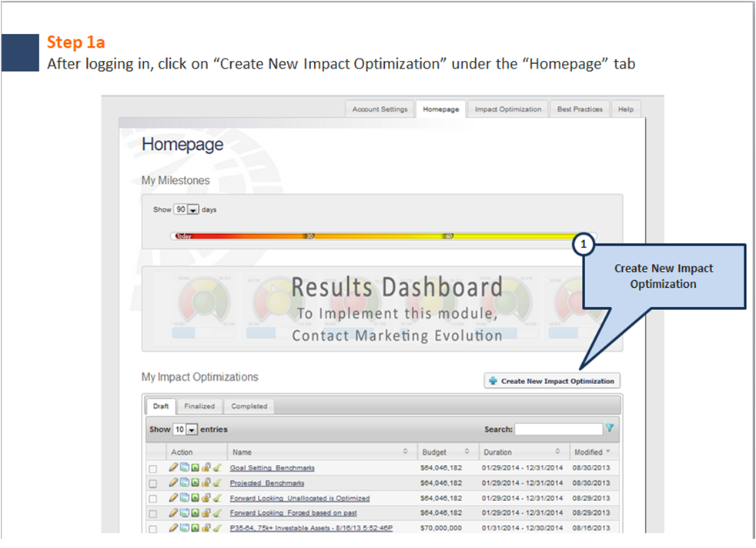Click the green export icon for Forward Looking_Unallocated
The image size is (756, 548).
click(x=196, y=498)
